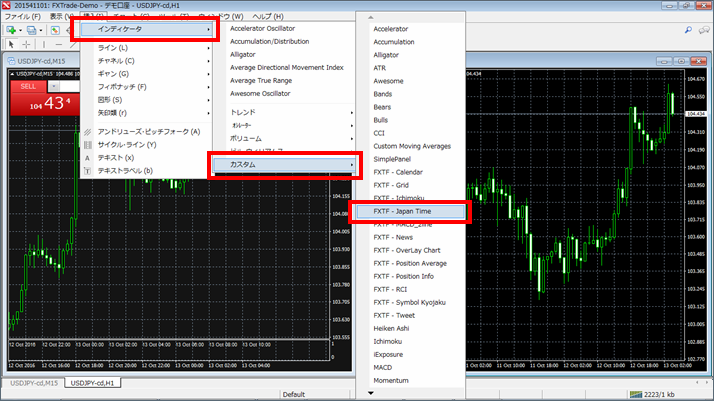Select Accumulation/Distribution indicator

point(270,41)
